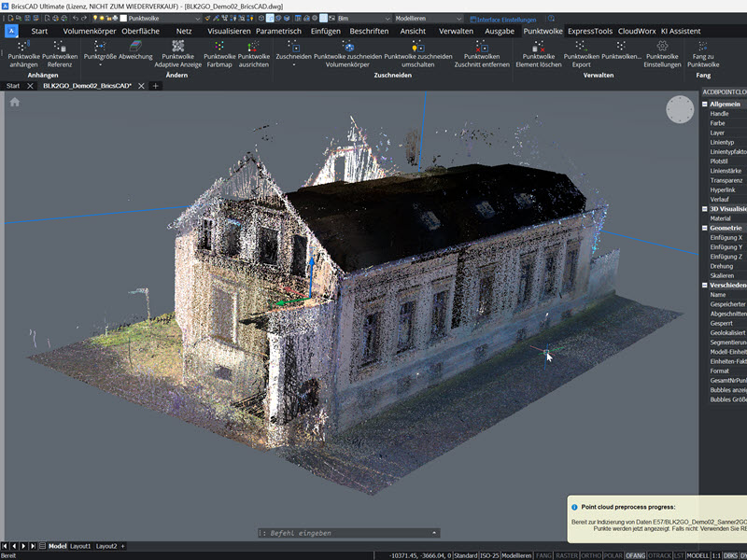Viewport: 747px width, 560px height.
Task: Collapse the Geometrie properties section
Action: click(x=705, y=228)
